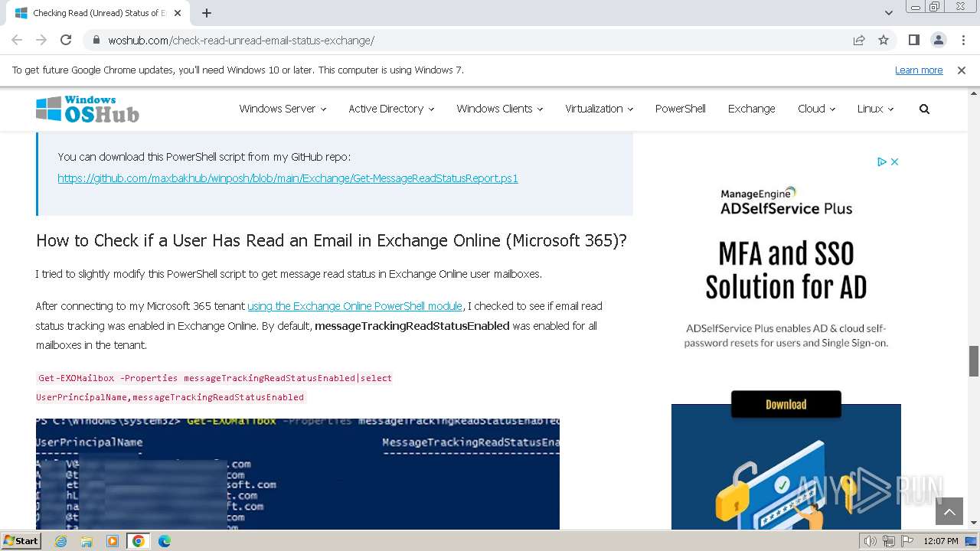
Task: Open Action Center flag icon
Action: click(x=906, y=541)
